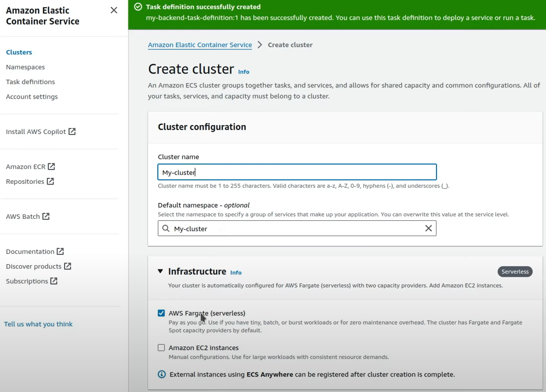Click into the Cluster name field

click(x=297, y=172)
